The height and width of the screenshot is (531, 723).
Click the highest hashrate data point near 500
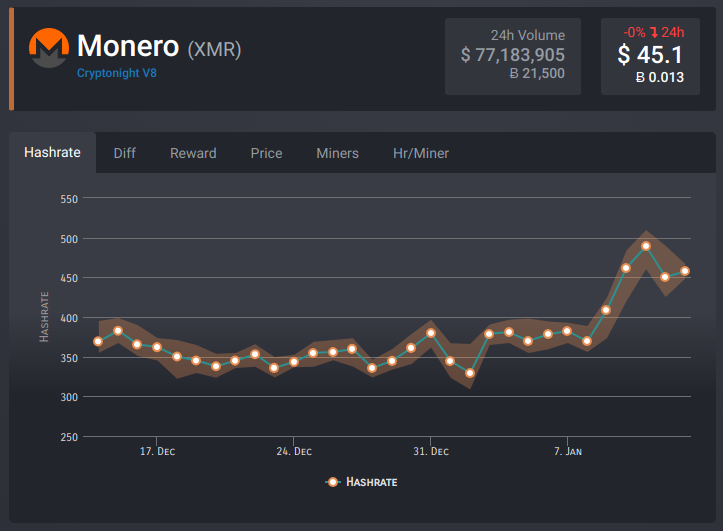click(x=646, y=246)
